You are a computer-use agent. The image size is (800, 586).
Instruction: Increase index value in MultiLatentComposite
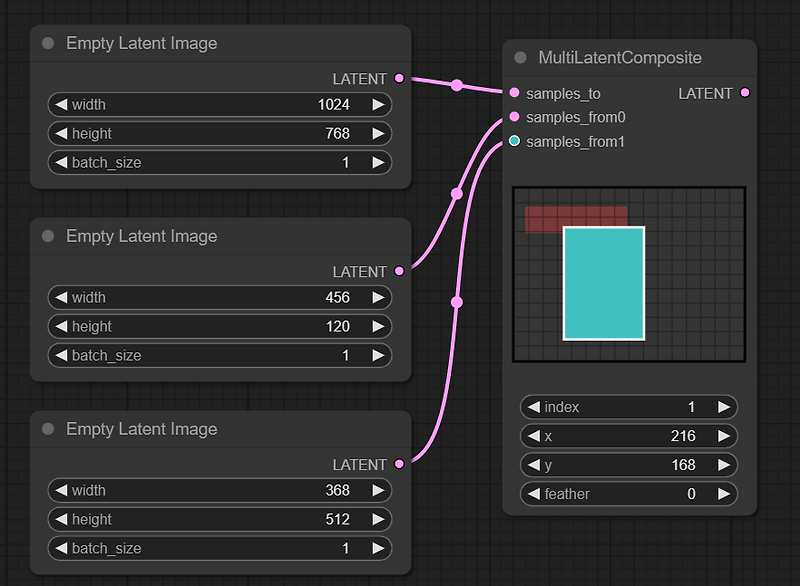(x=723, y=407)
